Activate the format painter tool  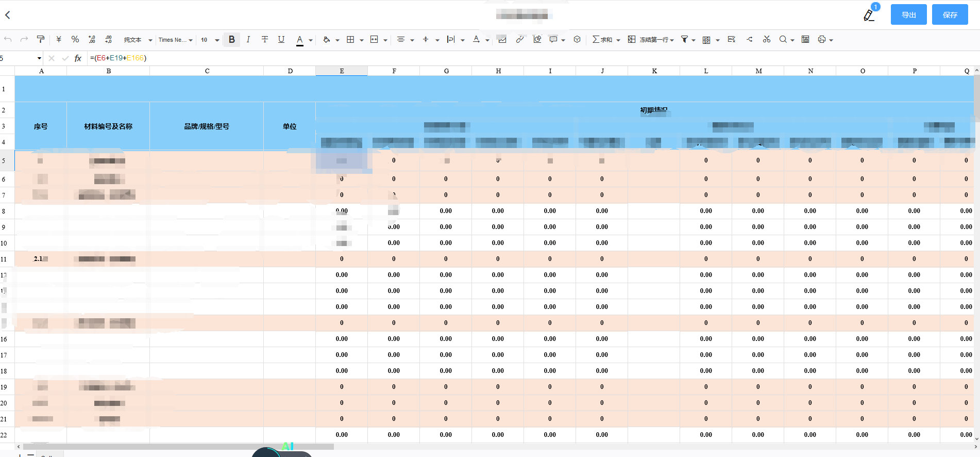coord(41,40)
